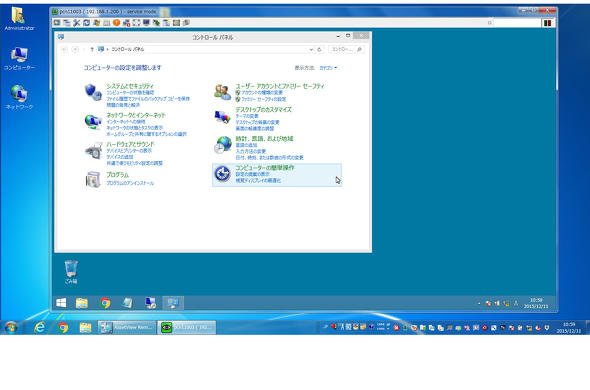Show hidden icons arrow in remote tray

(479, 303)
